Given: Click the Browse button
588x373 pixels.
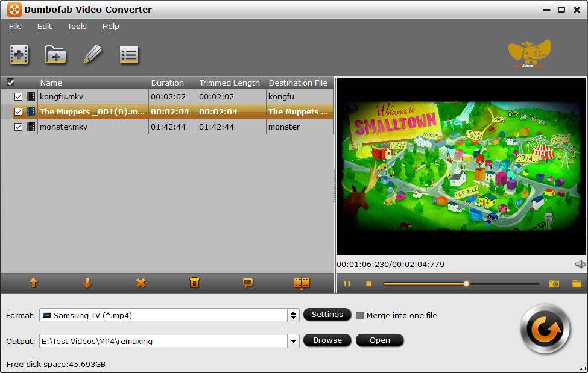Looking at the screenshot, I should point(327,340).
